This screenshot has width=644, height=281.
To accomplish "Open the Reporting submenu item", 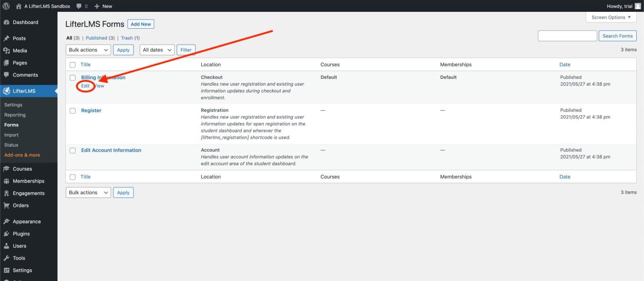I will coord(15,115).
